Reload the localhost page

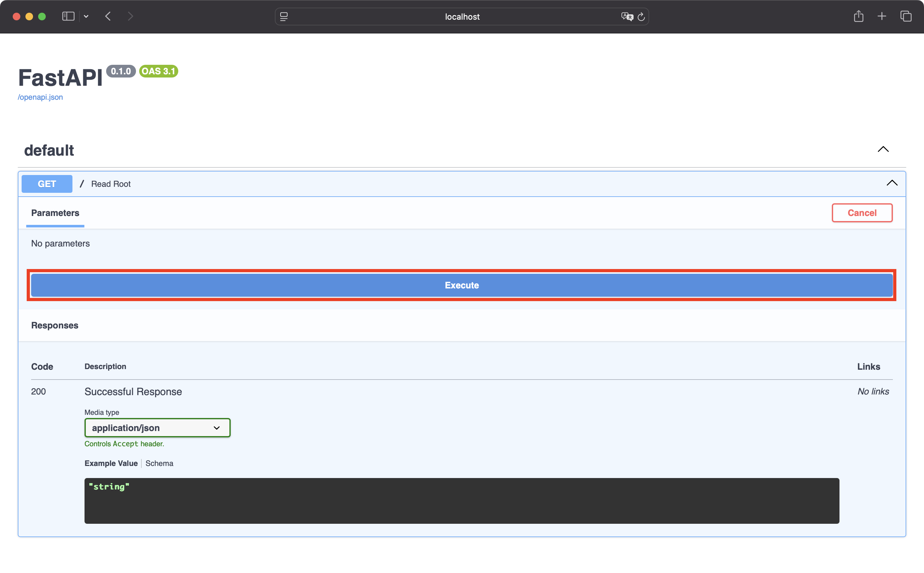point(641,17)
